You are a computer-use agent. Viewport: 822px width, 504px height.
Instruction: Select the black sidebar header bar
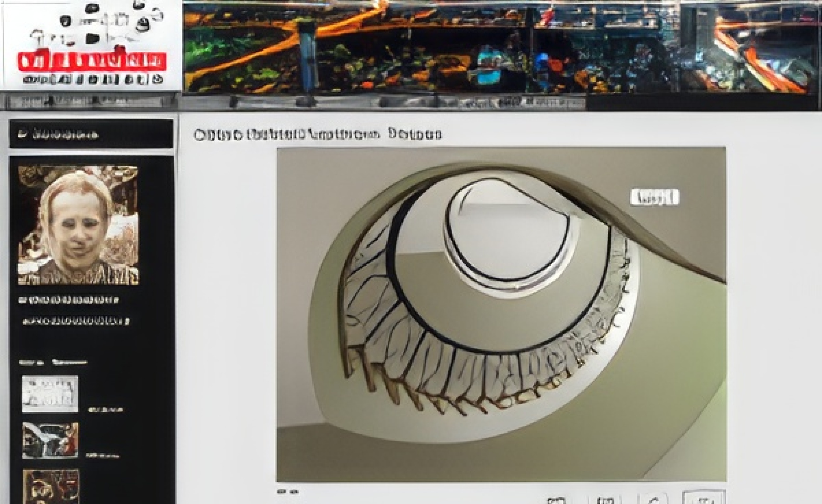91,134
